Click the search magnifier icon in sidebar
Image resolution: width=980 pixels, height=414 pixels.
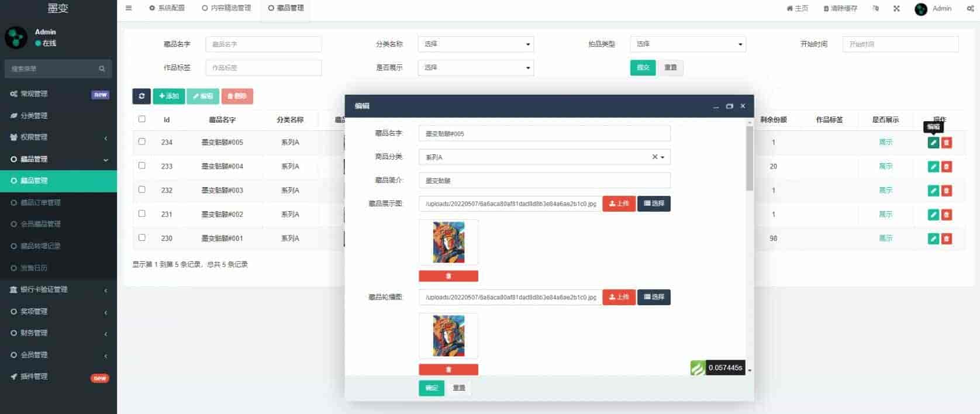tap(102, 68)
